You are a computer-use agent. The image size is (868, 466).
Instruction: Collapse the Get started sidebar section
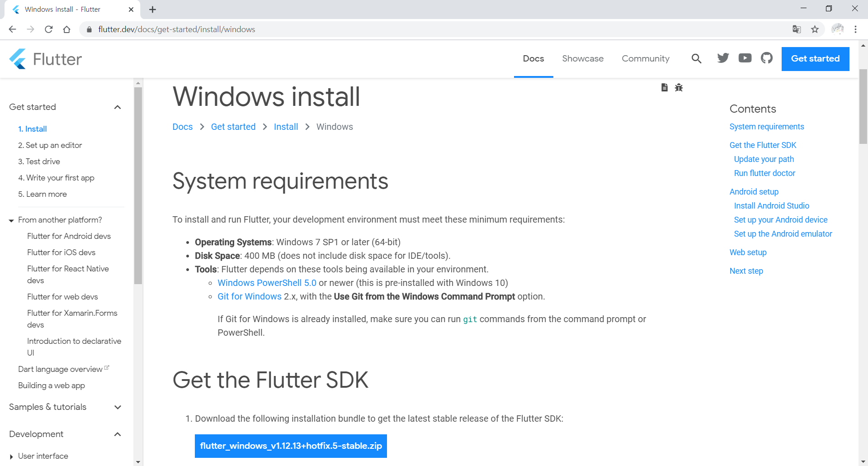[118, 107]
